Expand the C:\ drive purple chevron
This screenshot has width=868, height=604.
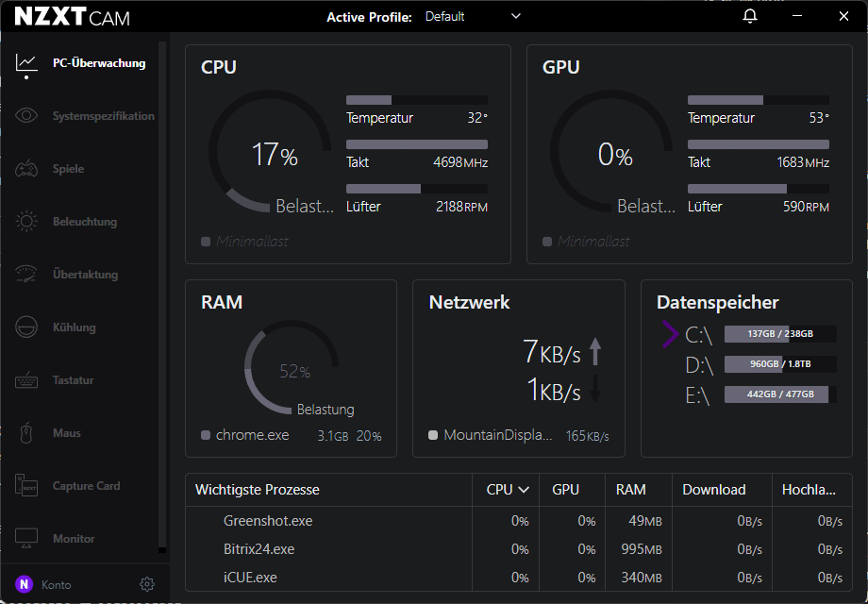click(x=670, y=334)
